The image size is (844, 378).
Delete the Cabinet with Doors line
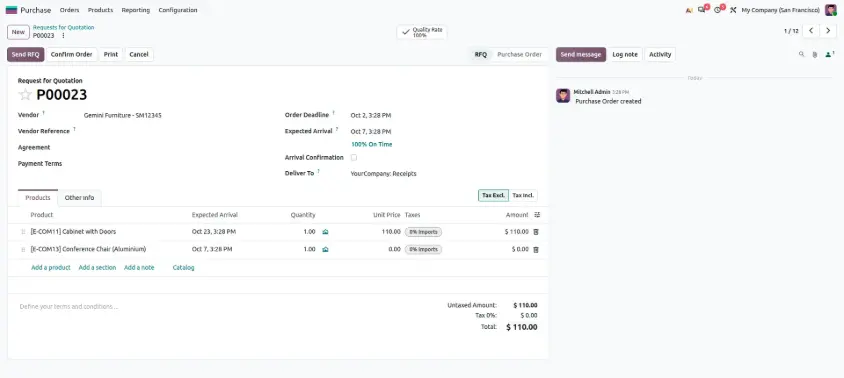tap(536, 232)
